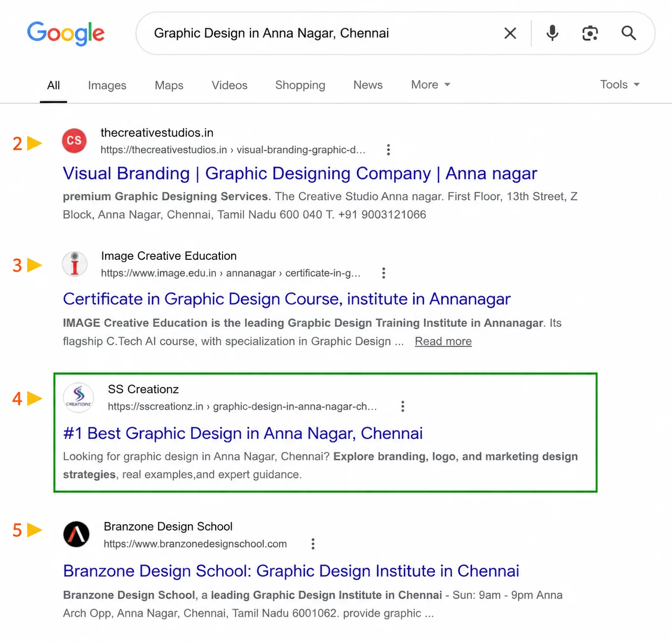This screenshot has width=672, height=642.
Task: Click the thecreativestudios.in site name
Action: tap(157, 133)
